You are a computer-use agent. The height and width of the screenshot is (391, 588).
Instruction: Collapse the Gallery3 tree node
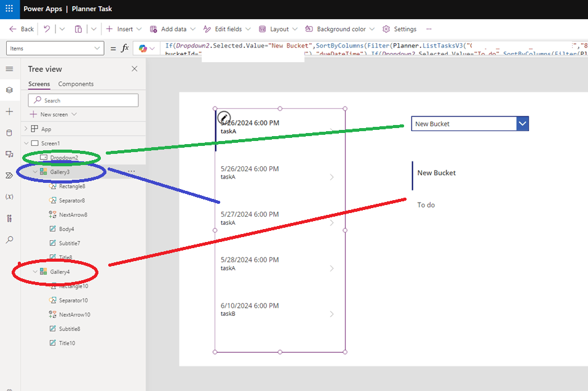point(35,172)
